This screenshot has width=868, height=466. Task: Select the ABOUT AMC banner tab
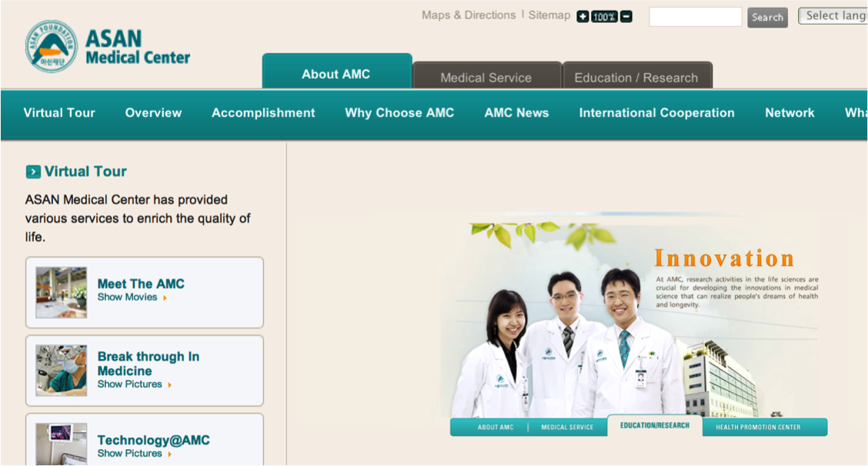(496, 427)
